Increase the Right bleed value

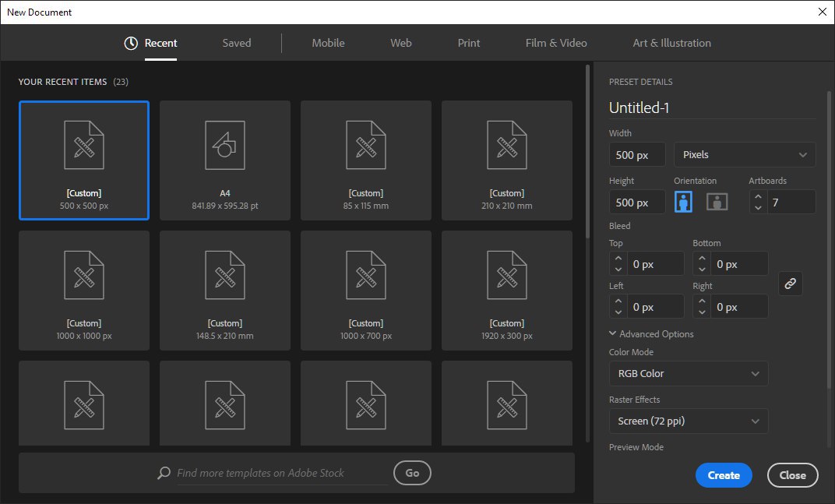tap(702, 301)
